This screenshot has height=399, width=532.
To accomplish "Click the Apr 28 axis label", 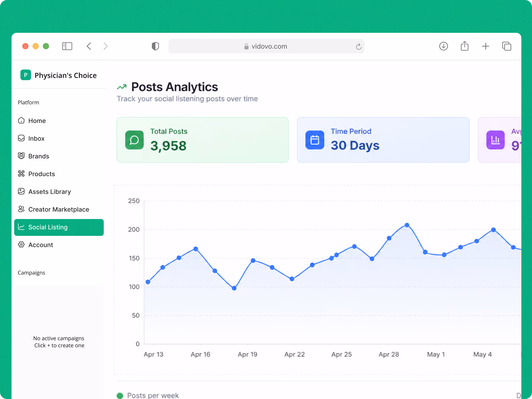I will coord(389,354).
